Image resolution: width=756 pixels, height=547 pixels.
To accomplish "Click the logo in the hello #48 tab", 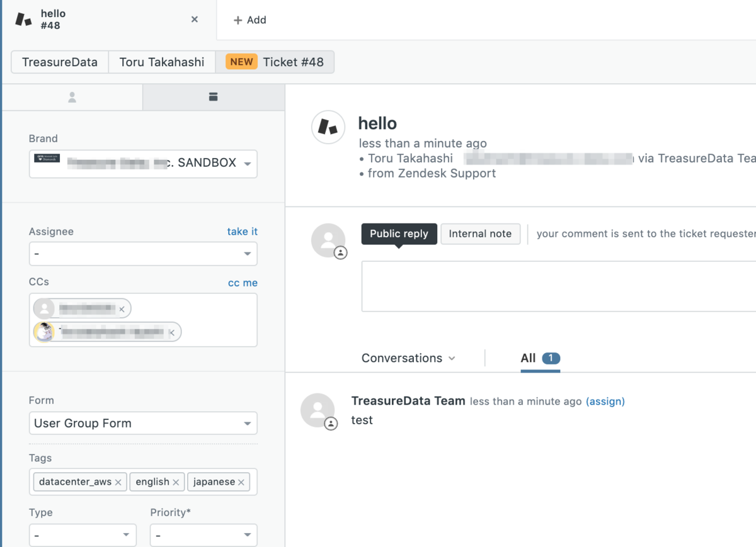I will click(23, 20).
